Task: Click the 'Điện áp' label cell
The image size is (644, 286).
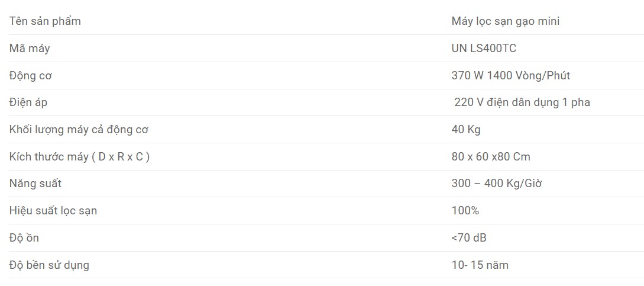Action: coord(28,102)
